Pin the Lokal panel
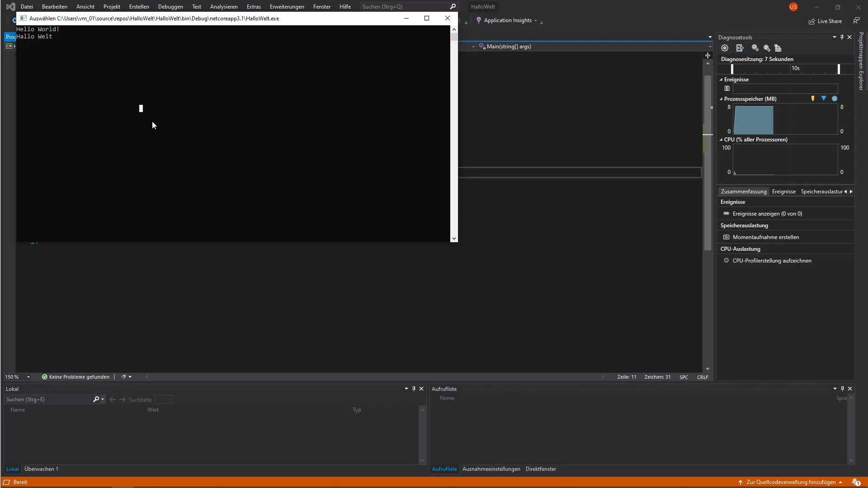This screenshot has height=488, width=868. (414, 389)
